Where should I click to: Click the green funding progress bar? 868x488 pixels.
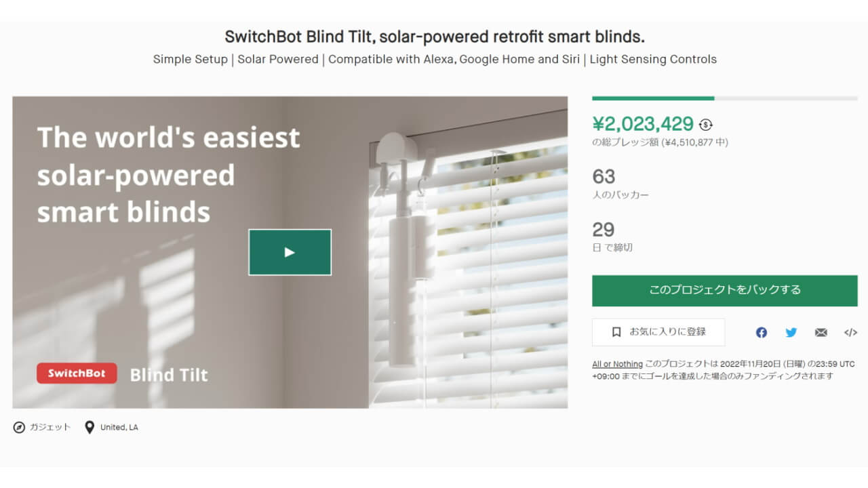tap(652, 98)
